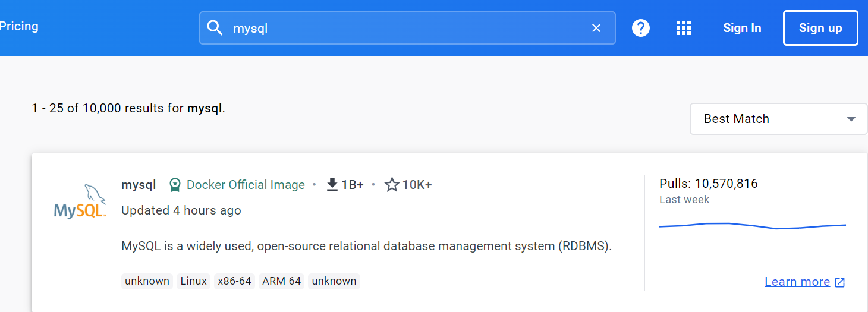Image resolution: width=868 pixels, height=312 pixels.
Task: Click the download count arrow icon
Action: (x=332, y=185)
